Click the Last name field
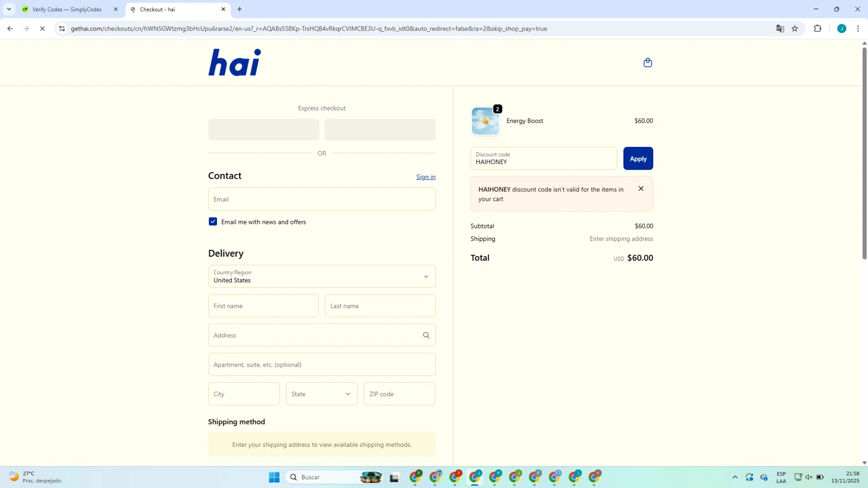The height and width of the screenshot is (488, 868). pos(380,306)
